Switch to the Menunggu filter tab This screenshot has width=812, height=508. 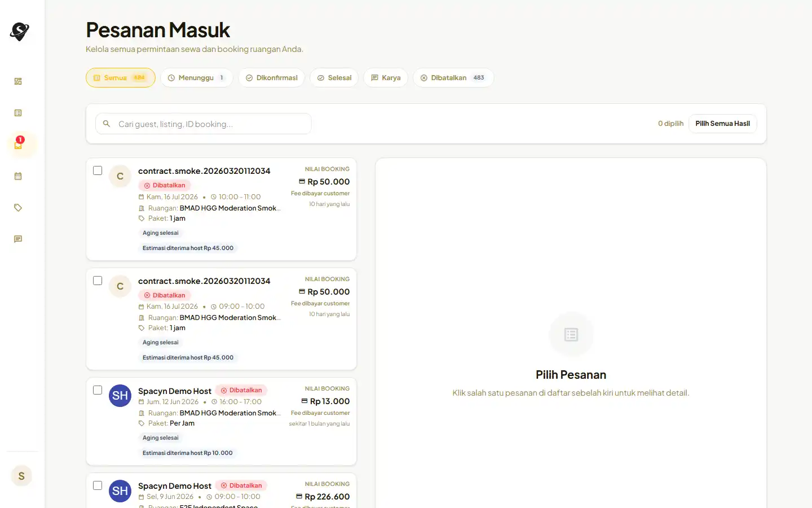point(197,78)
